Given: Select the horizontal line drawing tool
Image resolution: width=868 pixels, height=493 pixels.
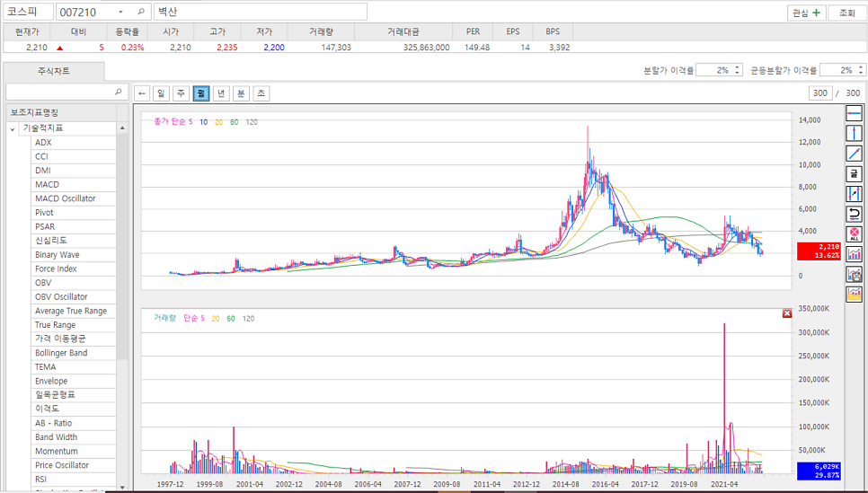Looking at the screenshot, I should click(x=854, y=113).
